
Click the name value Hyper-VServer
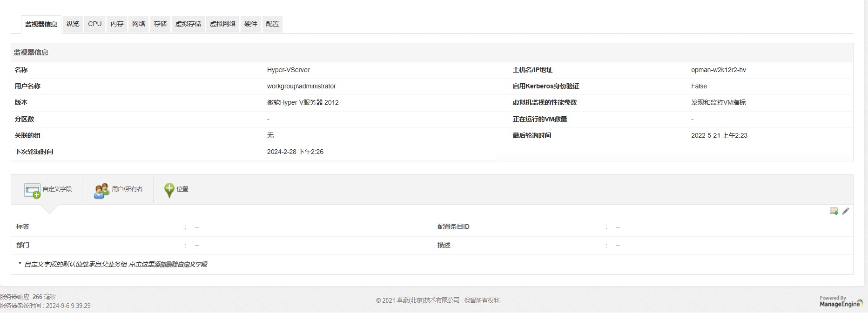coord(288,70)
